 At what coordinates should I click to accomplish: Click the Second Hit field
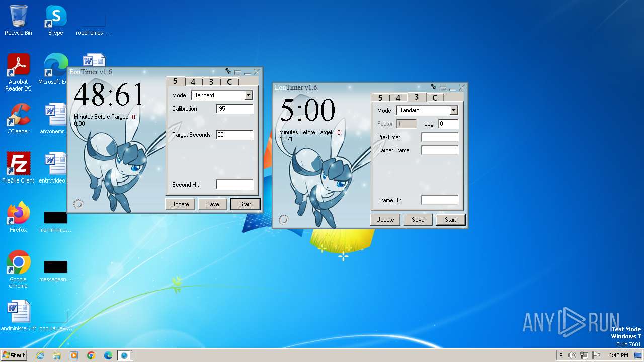point(234,185)
